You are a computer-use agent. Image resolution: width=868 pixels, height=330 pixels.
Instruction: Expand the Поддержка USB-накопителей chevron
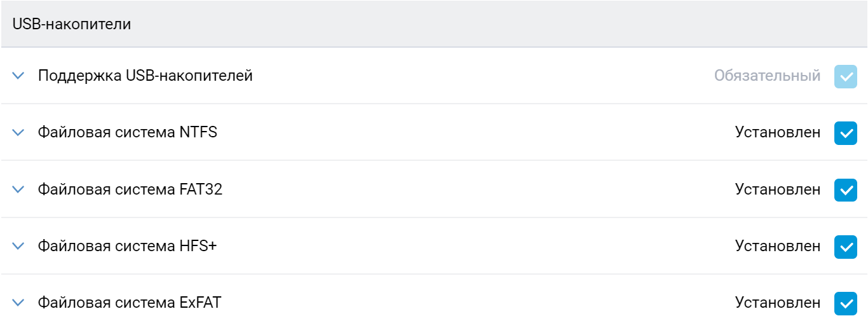pos(18,76)
